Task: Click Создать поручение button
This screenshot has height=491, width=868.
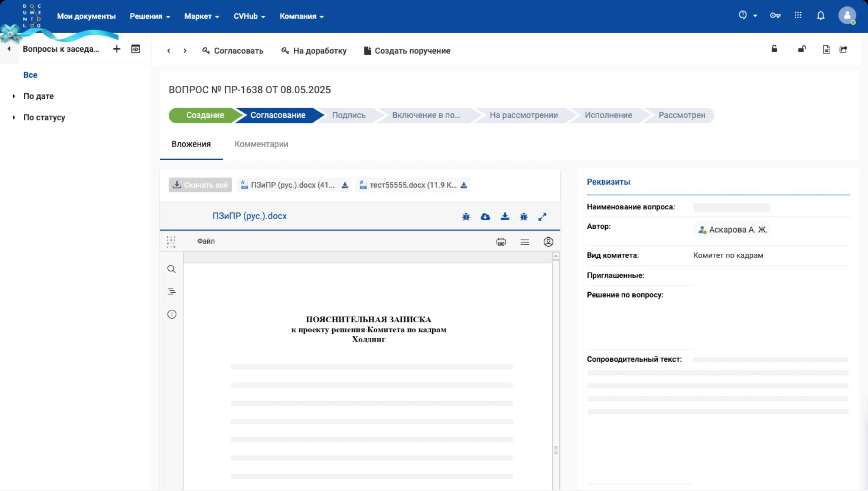Action: (x=407, y=51)
